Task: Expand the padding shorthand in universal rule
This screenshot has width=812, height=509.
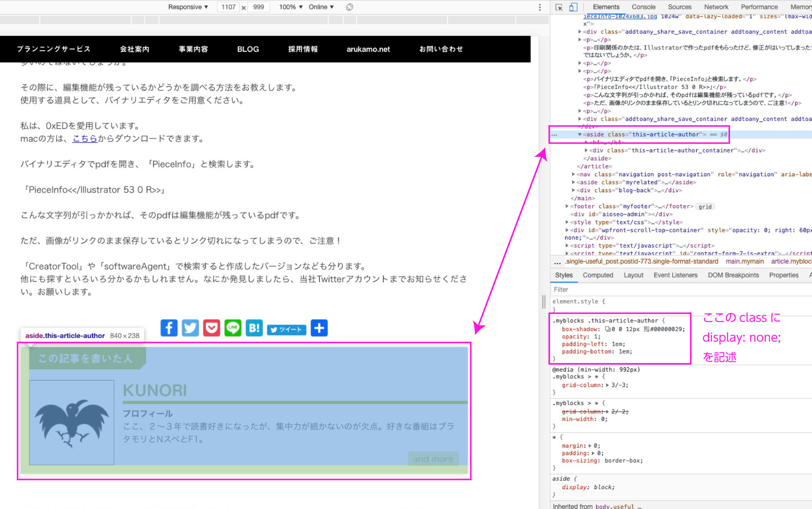Action: pos(593,453)
